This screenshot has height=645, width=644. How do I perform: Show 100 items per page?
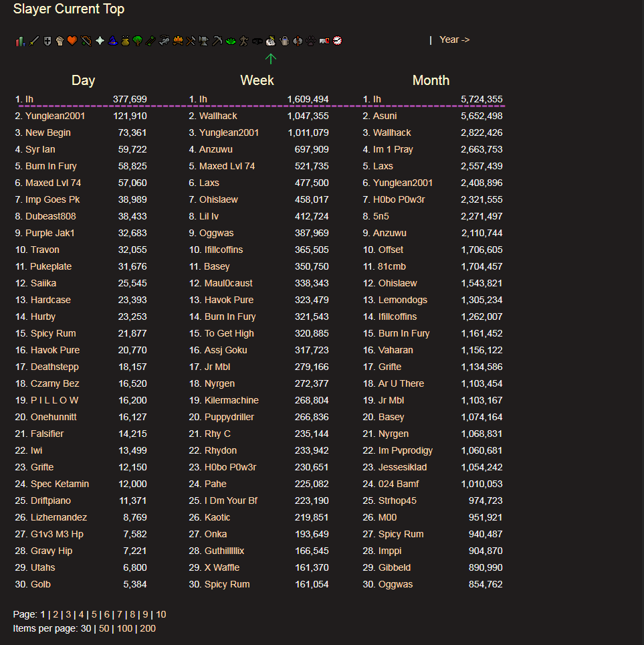[124, 628]
